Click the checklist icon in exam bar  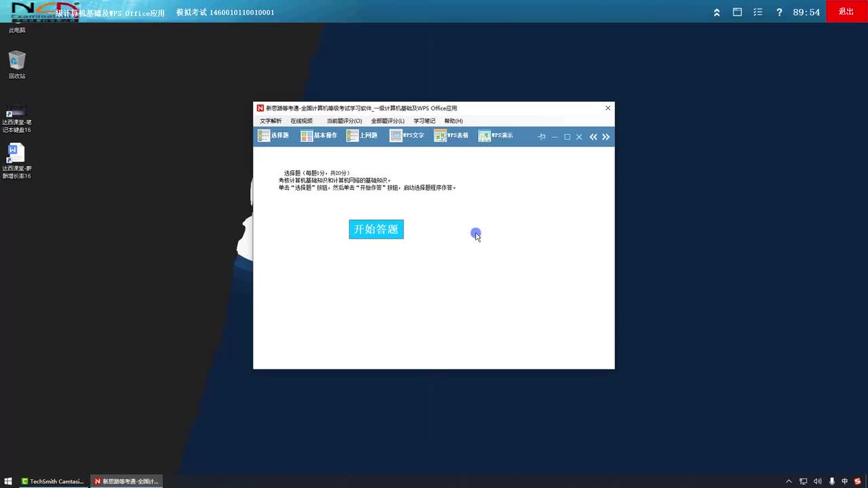pos(758,12)
